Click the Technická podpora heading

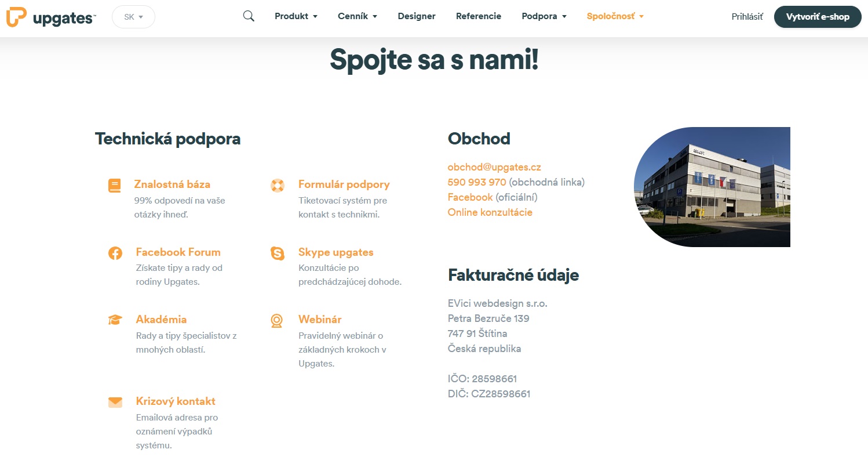click(167, 139)
